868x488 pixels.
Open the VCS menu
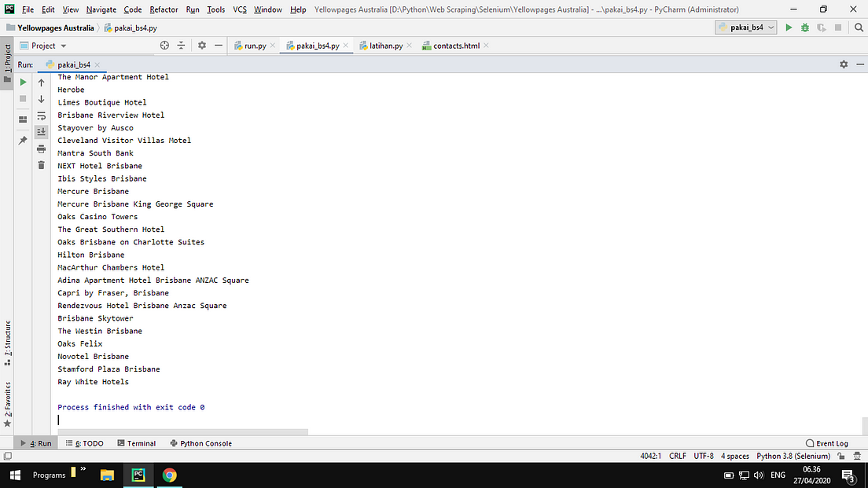(x=240, y=9)
